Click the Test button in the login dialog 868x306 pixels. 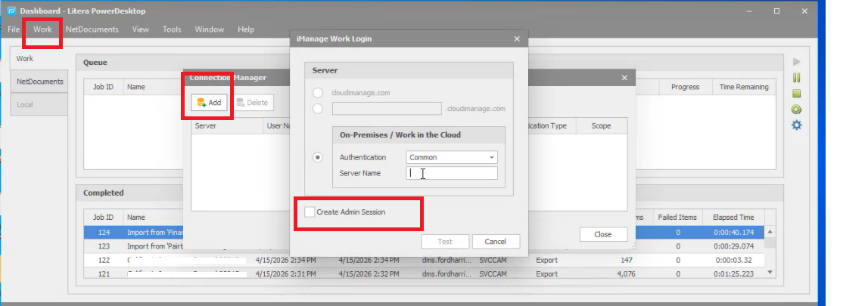[445, 241]
